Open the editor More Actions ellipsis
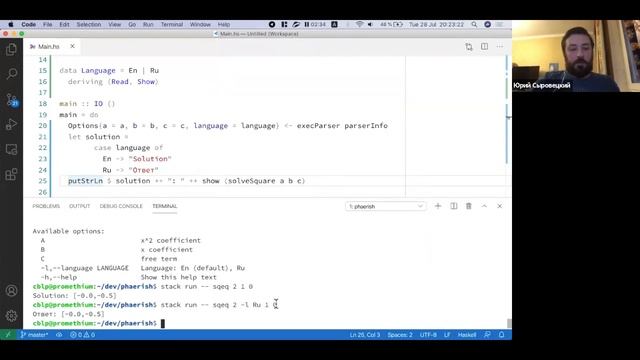 tap(500, 47)
